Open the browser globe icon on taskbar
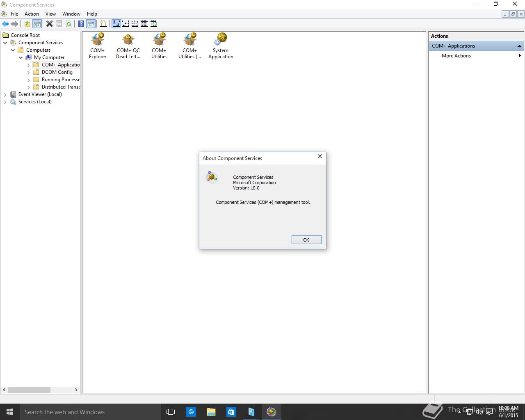 pos(191,412)
